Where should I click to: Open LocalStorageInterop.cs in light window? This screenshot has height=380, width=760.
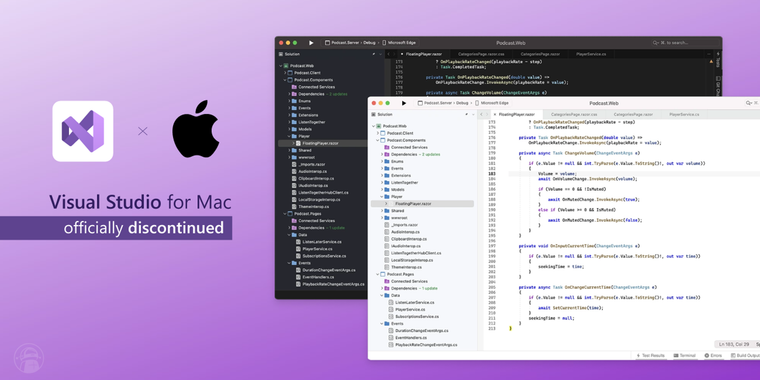412,260
